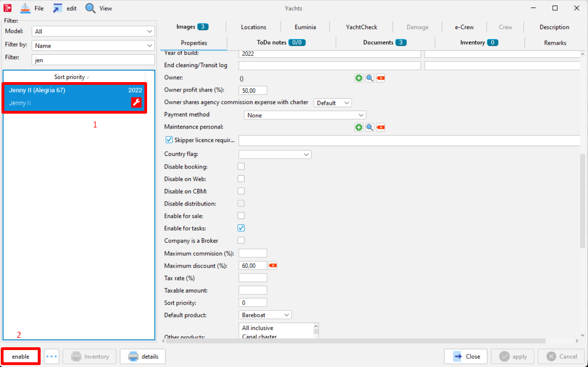Image resolution: width=588 pixels, height=367 pixels.
Task: Open the Documents tab
Action: tap(385, 43)
